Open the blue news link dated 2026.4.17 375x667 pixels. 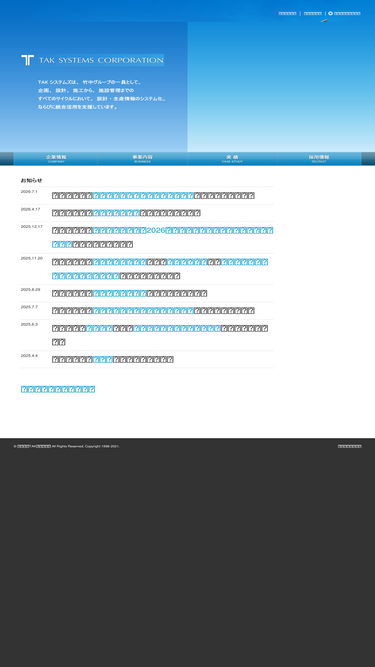[116, 213]
